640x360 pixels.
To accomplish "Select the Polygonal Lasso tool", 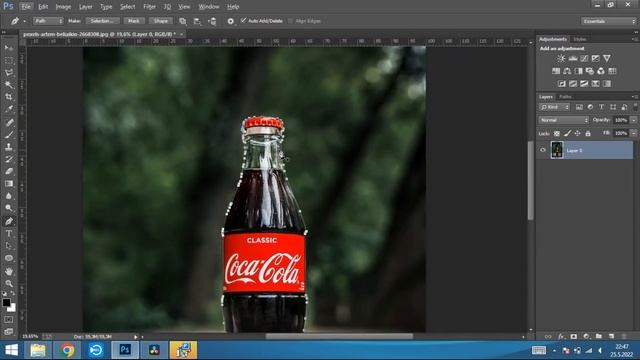I will click(x=9, y=73).
